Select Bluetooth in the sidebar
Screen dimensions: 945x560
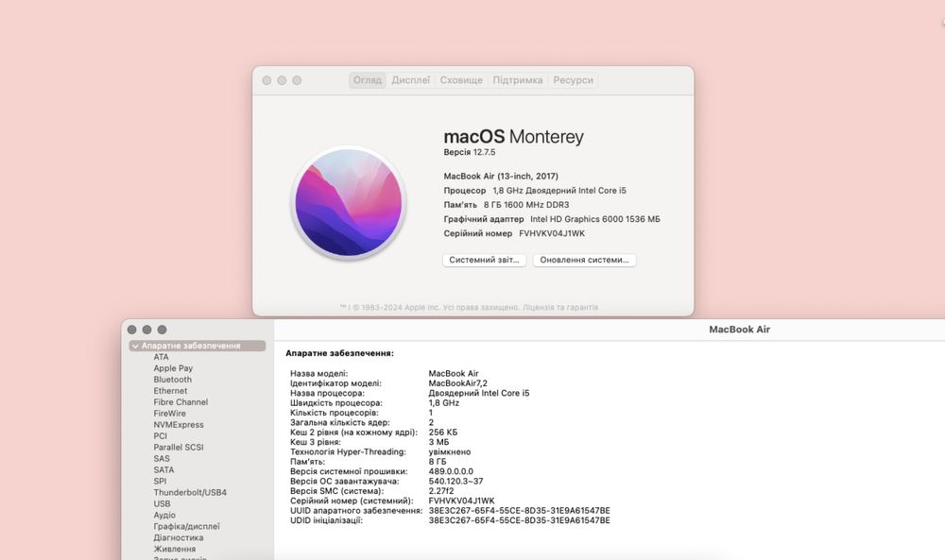(x=172, y=380)
